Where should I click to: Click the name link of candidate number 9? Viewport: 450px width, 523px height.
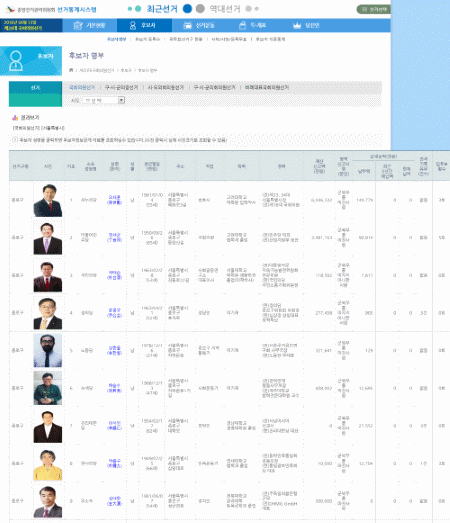[x=114, y=501]
